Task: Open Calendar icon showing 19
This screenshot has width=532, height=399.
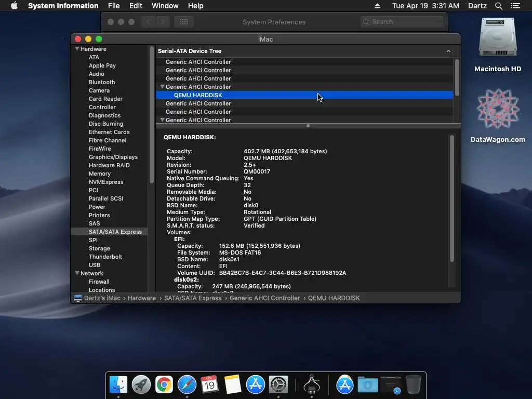Action: pyautogui.click(x=209, y=385)
